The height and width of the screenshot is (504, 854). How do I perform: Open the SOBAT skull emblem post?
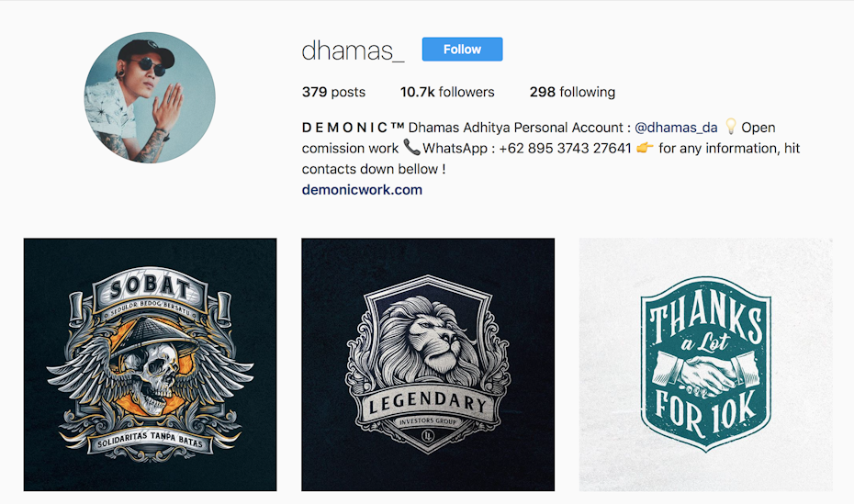(150, 364)
